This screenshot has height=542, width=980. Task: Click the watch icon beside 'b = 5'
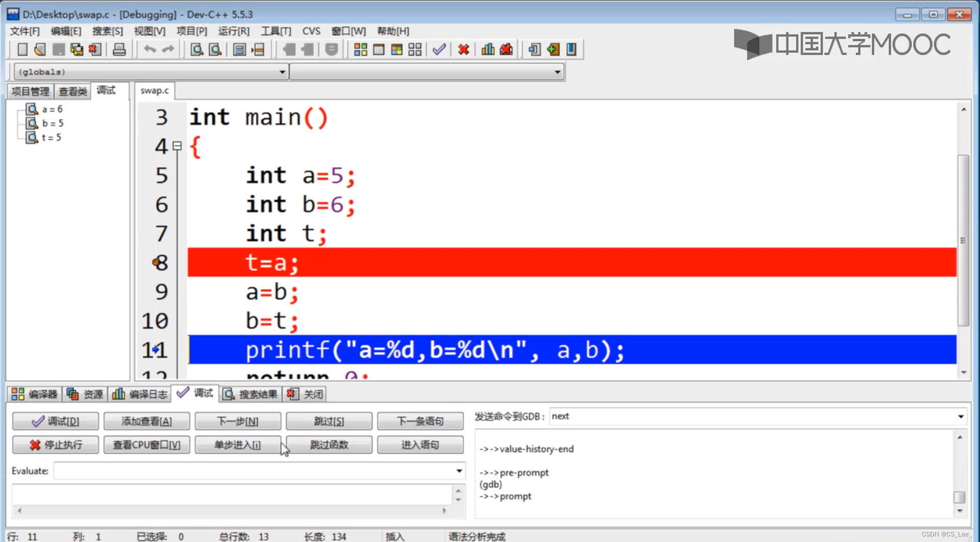(x=32, y=124)
